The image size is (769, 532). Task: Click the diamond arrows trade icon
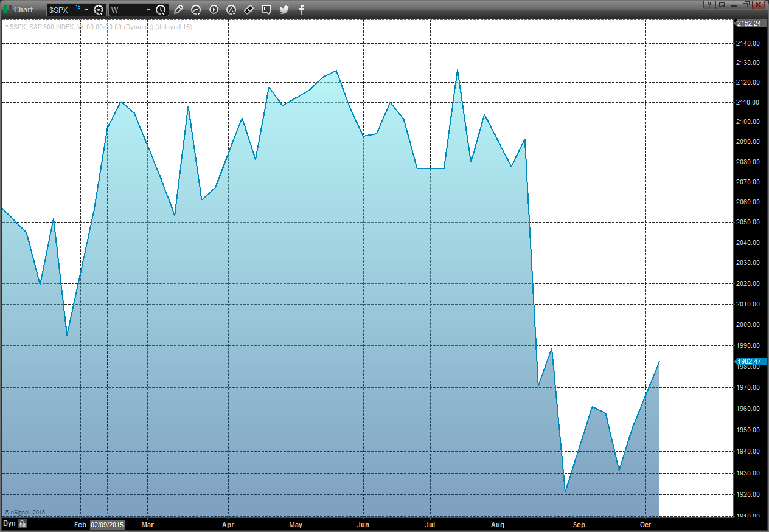[249, 10]
